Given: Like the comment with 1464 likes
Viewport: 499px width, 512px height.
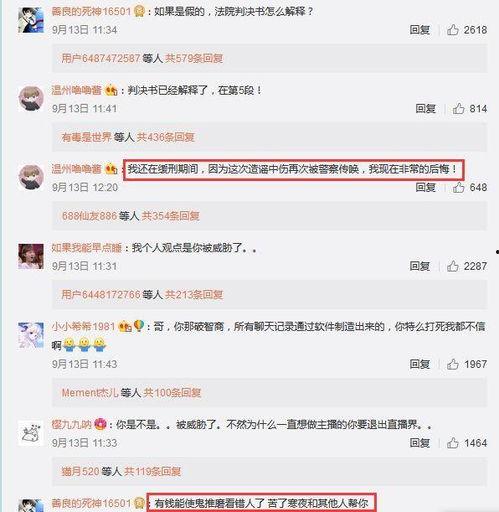Looking at the screenshot, I should click(x=453, y=443).
